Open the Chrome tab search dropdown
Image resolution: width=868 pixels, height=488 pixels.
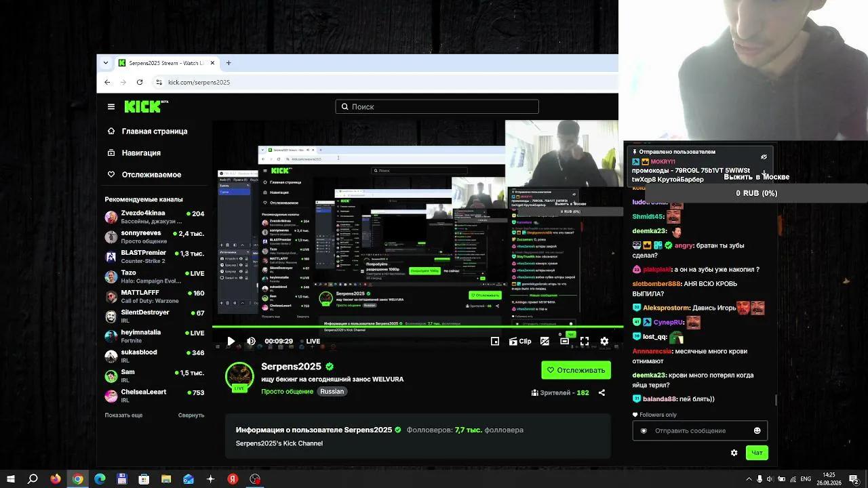(x=106, y=63)
